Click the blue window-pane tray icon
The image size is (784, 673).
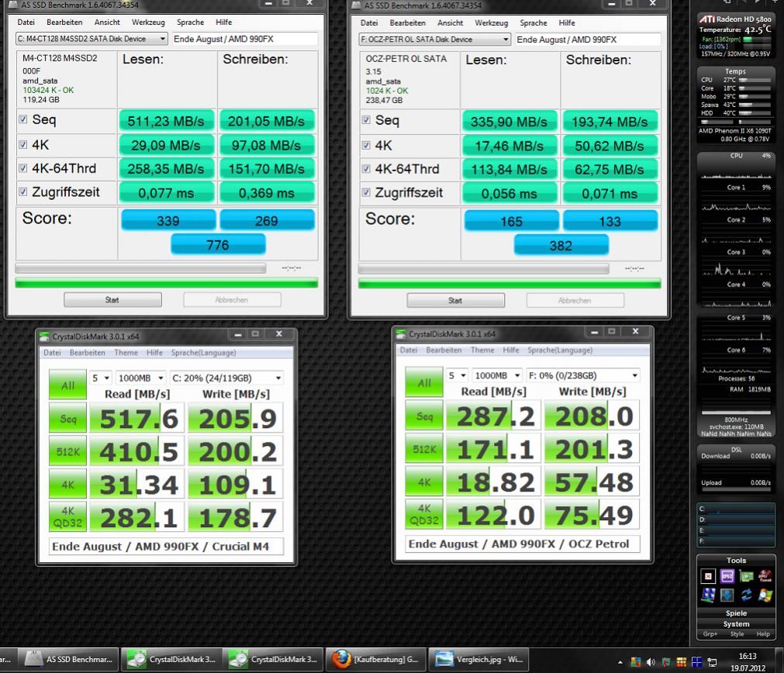(x=696, y=662)
